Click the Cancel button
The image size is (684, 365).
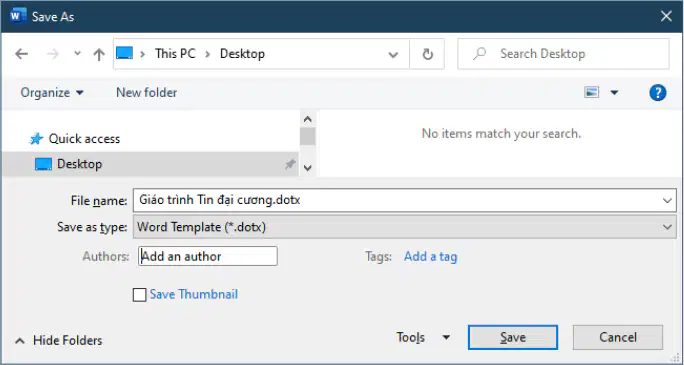coord(618,337)
